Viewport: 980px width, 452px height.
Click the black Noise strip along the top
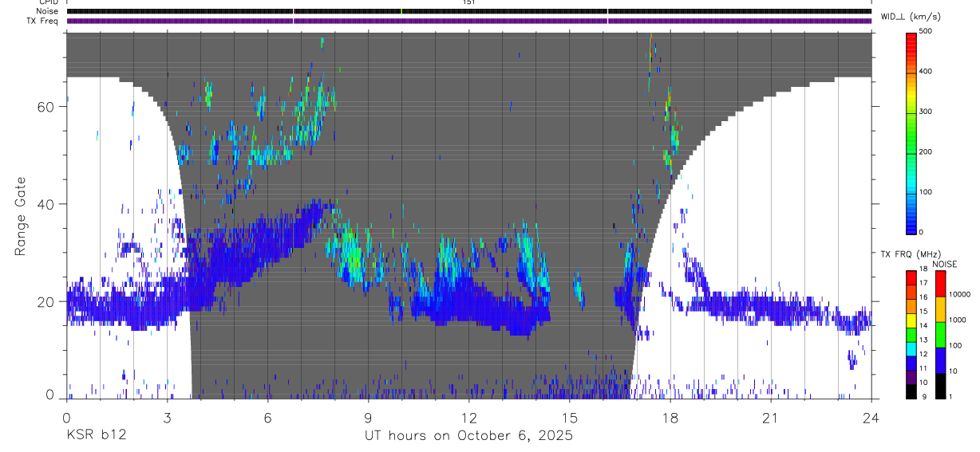pyautogui.click(x=469, y=11)
